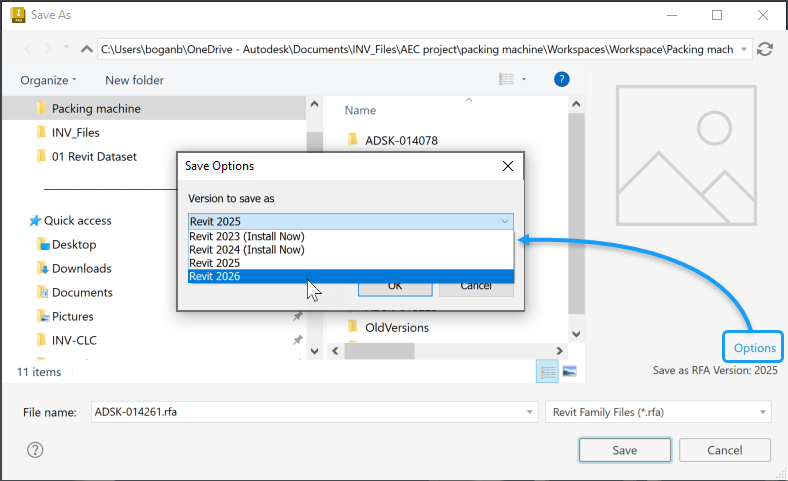Open Documents in Quick access
788x481 pixels.
82,293
